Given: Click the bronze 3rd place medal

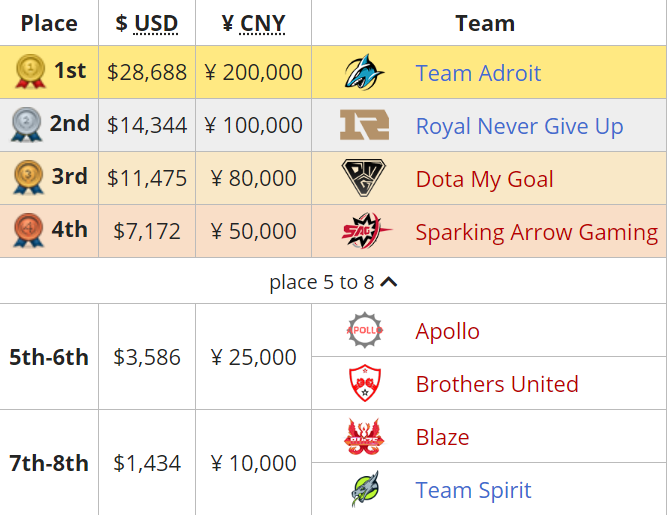Looking at the screenshot, I should point(29,177).
